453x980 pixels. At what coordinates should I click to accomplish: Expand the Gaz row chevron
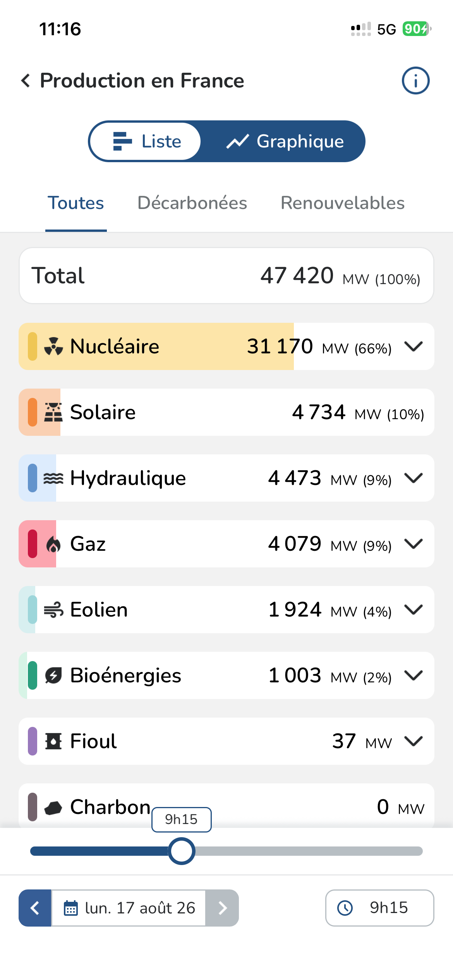click(x=414, y=544)
